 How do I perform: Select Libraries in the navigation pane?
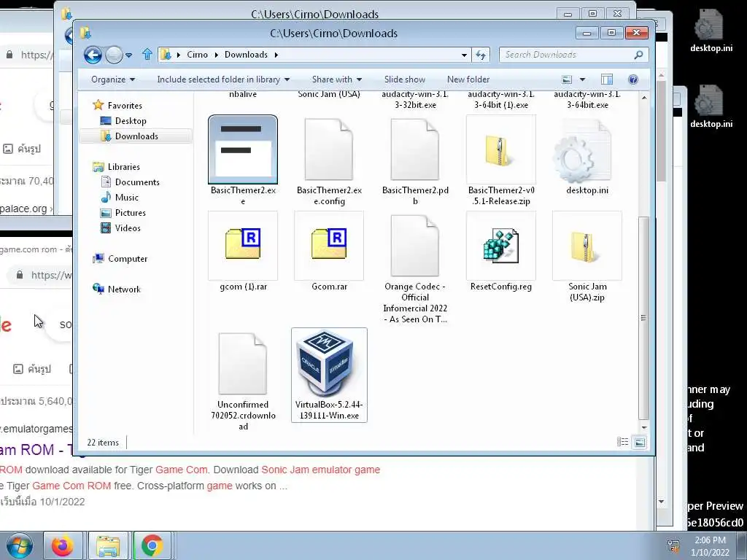123,167
